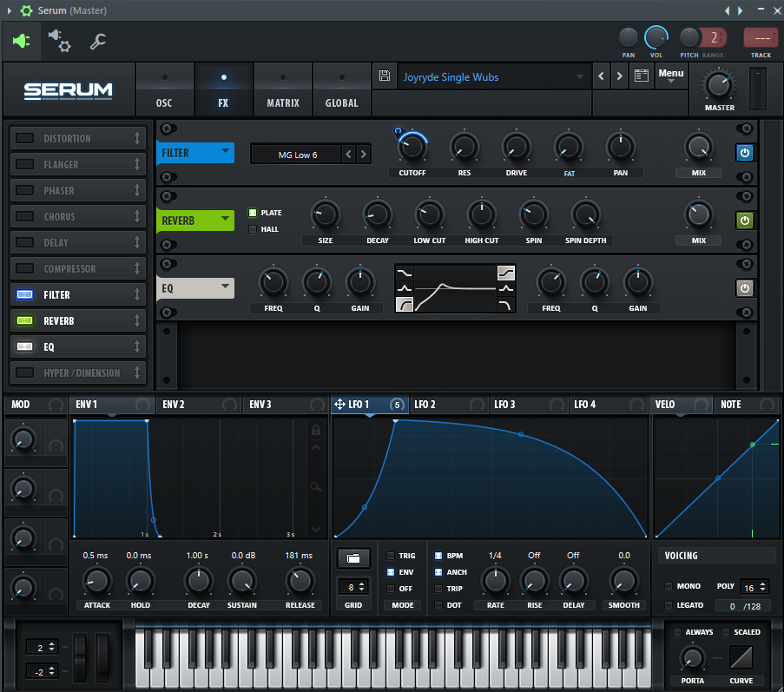Image resolution: width=784 pixels, height=692 pixels.
Task: Click the MASTER volume knob
Action: pyautogui.click(x=719, y=85)
